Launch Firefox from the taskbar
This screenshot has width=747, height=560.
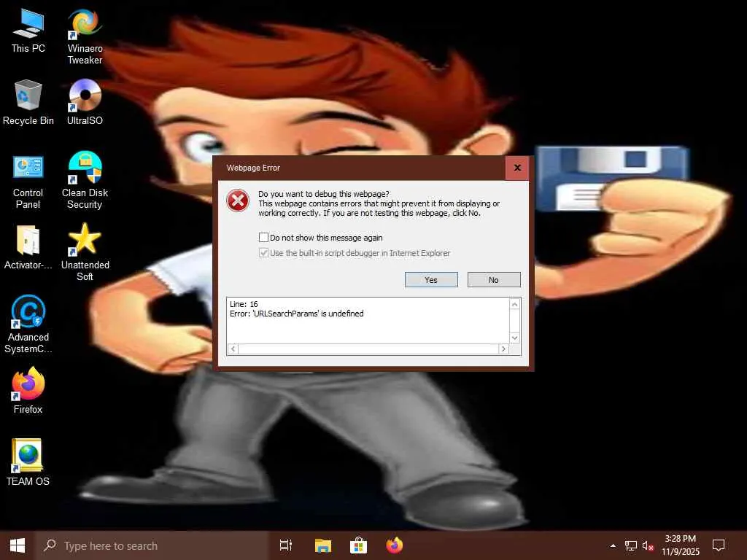tap(395, 545)
